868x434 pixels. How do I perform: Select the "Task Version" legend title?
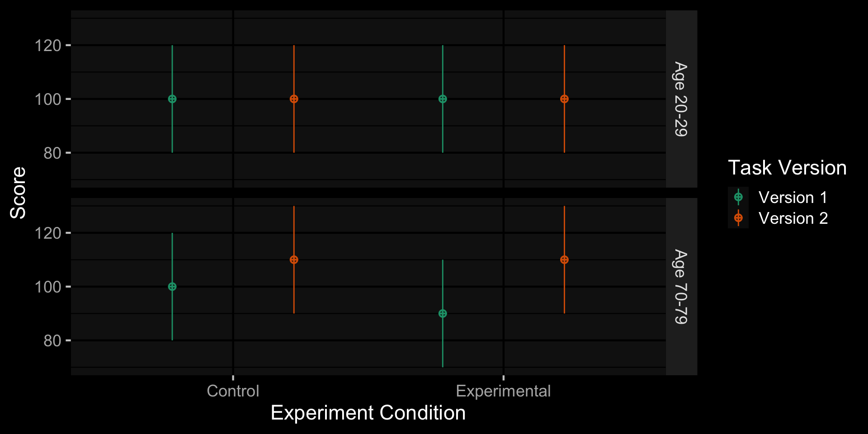pos(787,168)
